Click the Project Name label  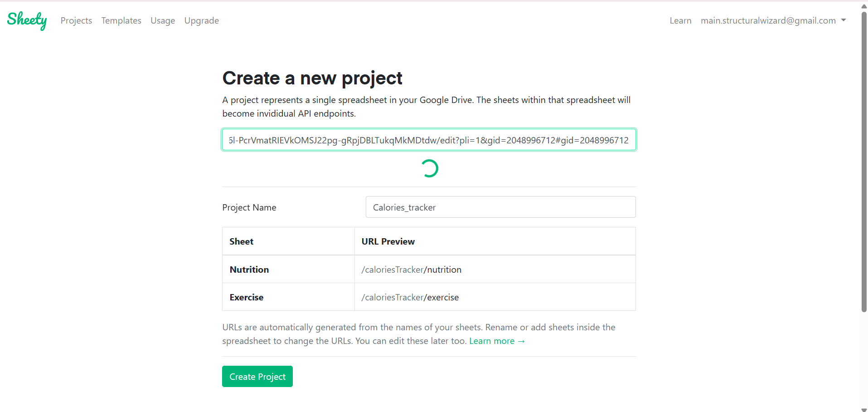[x=249, y=207]
